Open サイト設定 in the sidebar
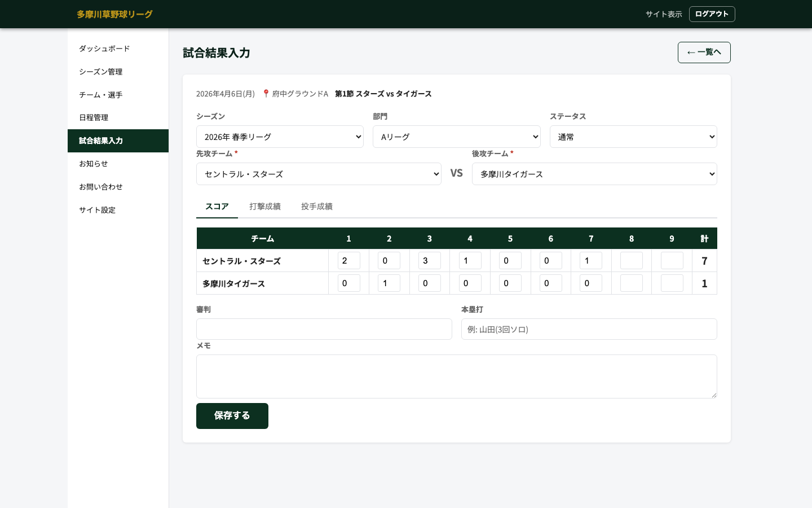This screenshot has width=812, height=508. tap(118, 210)
